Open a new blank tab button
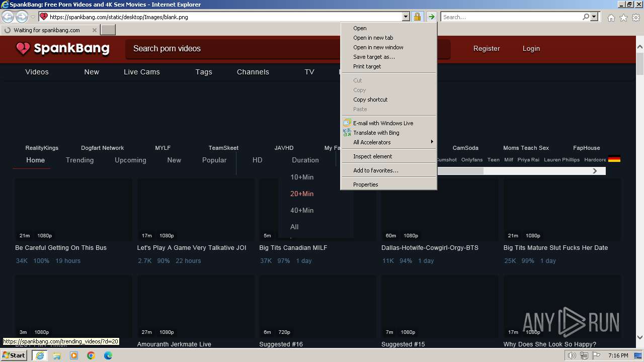The width and height of the screenshot is (644, 362). click(x=108, y=30)
